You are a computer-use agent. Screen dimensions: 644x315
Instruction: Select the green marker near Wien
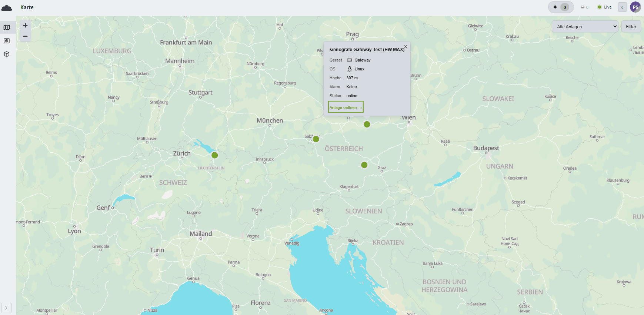(367, 124)
